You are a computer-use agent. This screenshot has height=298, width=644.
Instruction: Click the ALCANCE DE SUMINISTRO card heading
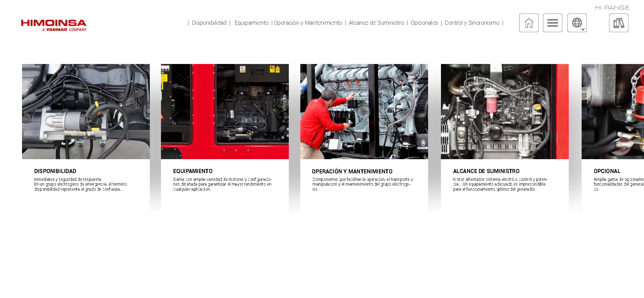pos(486,171)
